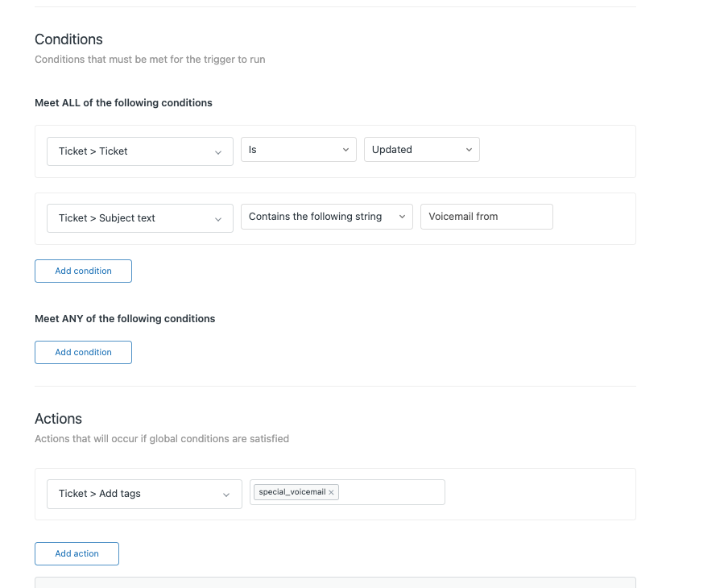This screenshot has width=724, height=588.
Task: Click the chevron arrow on Add tags field
Action: [226, 495]
